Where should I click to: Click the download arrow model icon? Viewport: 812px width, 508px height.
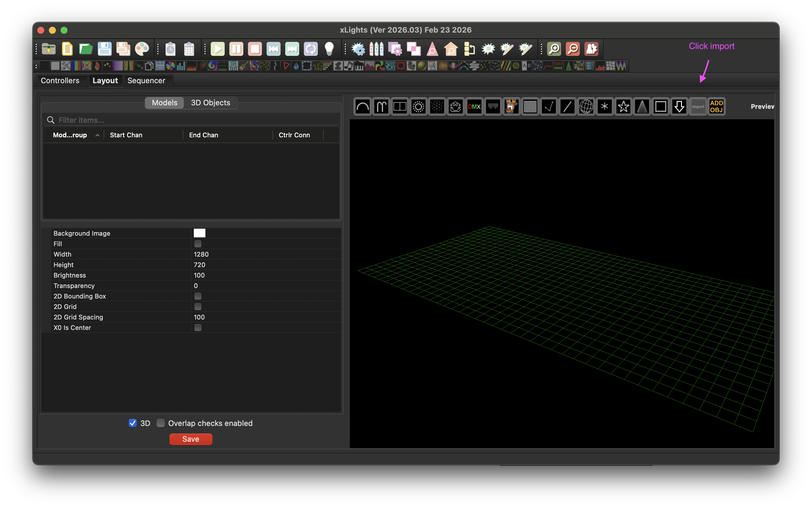[679, 107]
